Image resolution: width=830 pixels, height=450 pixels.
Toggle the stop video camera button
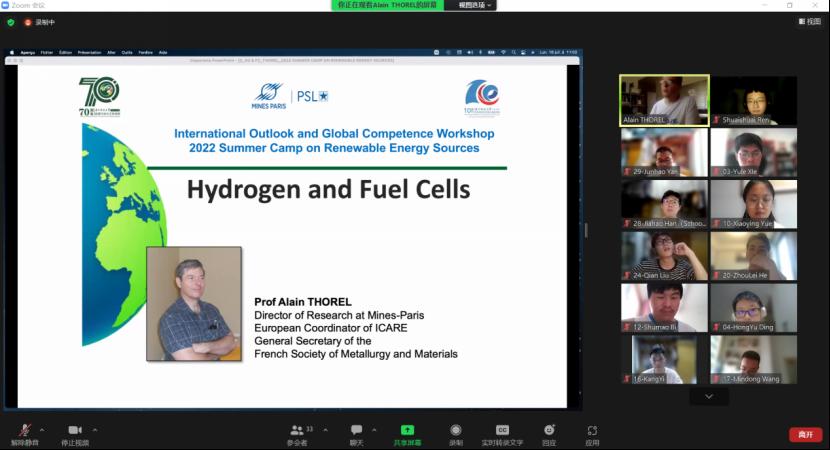[74, 430]
